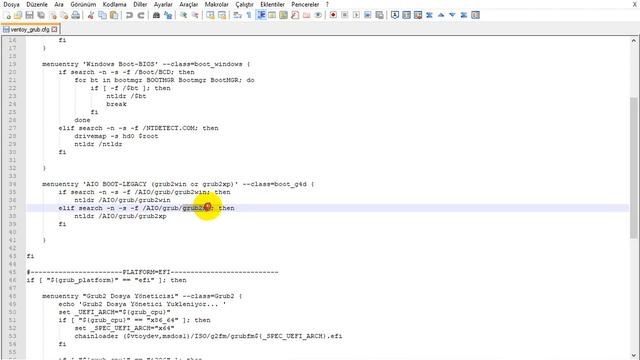Zoom out using the magnifier minus icon
The height and width of the screenshot is (360, 640).
pyautogui.click(x=195, y=15)
